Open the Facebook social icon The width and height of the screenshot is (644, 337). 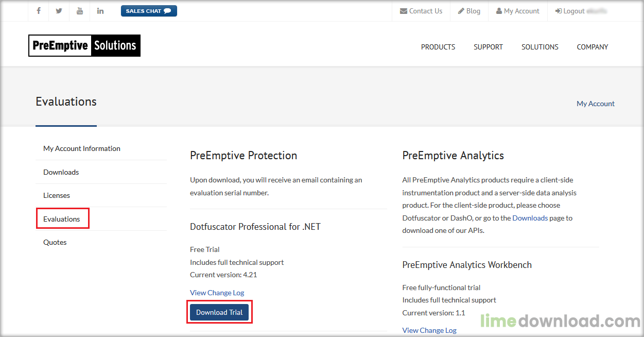pos(39,11)
